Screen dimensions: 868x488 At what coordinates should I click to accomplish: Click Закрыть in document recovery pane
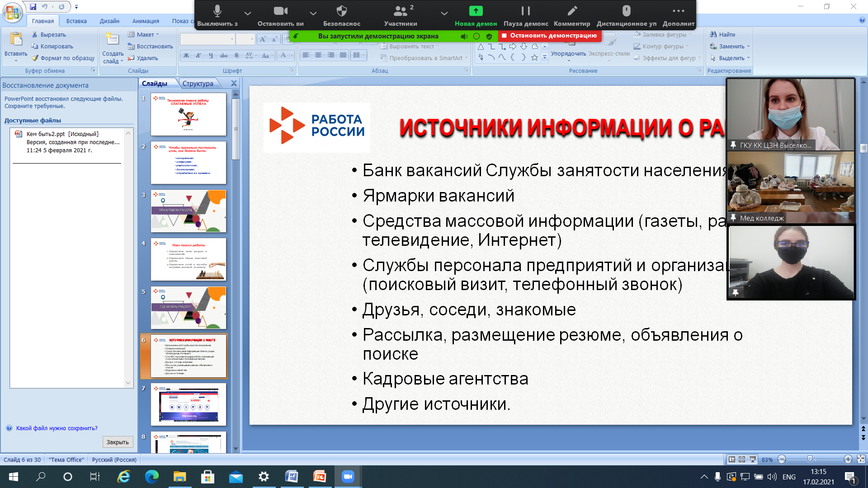118,442
